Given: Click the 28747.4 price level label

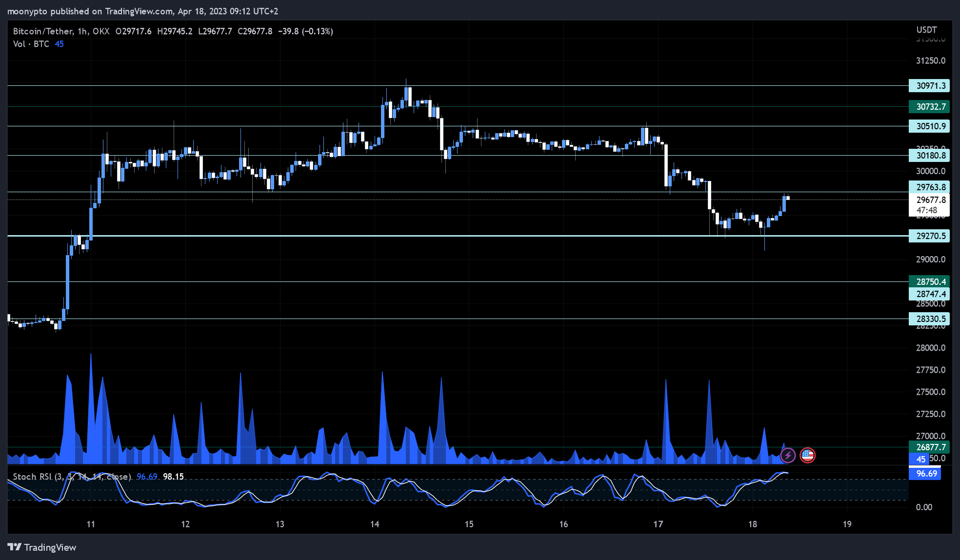Looking at the screenshot, I should coord(929,294).
